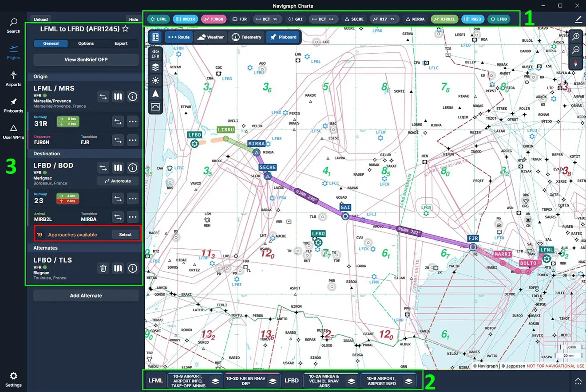
Task: Toggle map brightness sun icon
Action: pyautogui.click(x=155, y=80)
